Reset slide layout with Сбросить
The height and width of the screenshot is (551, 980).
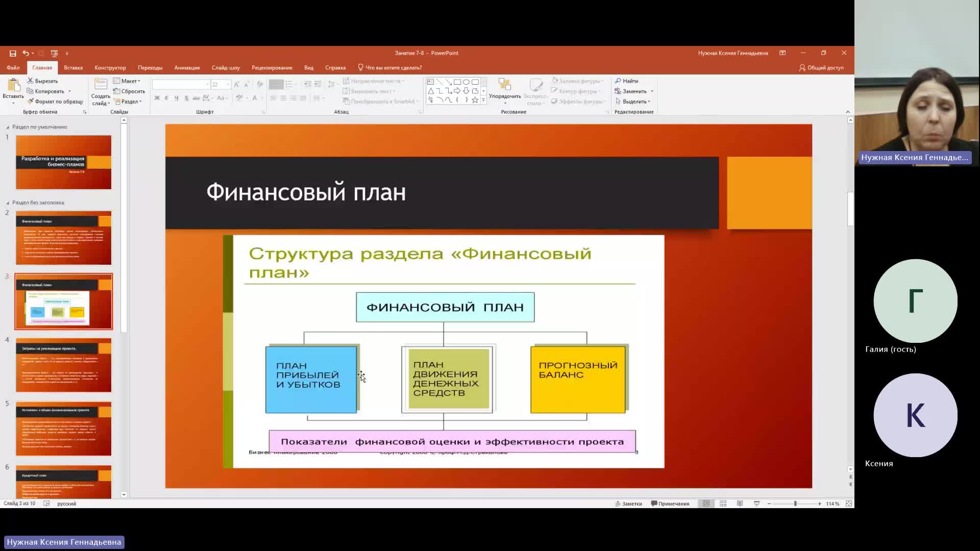point(129,91)
